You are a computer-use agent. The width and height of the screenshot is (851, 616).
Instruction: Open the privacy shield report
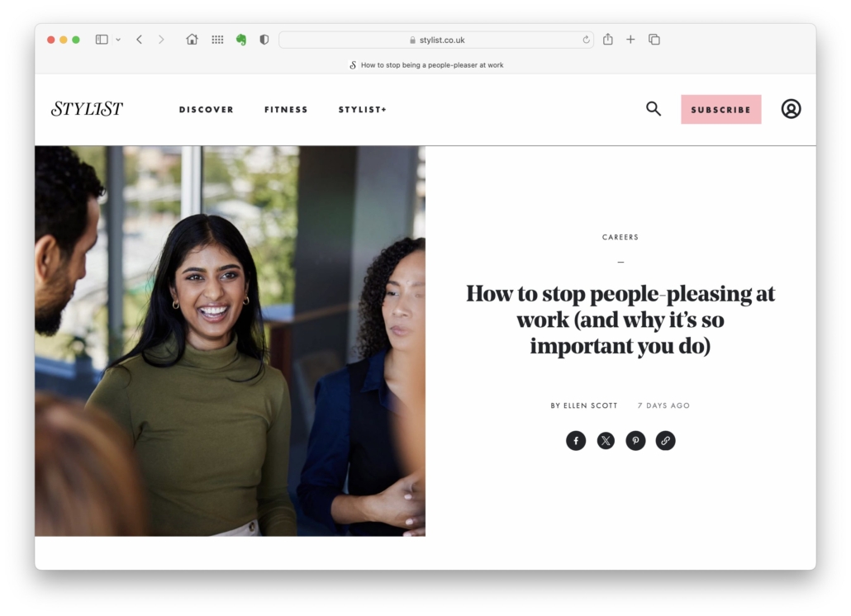tap(264, 40)
